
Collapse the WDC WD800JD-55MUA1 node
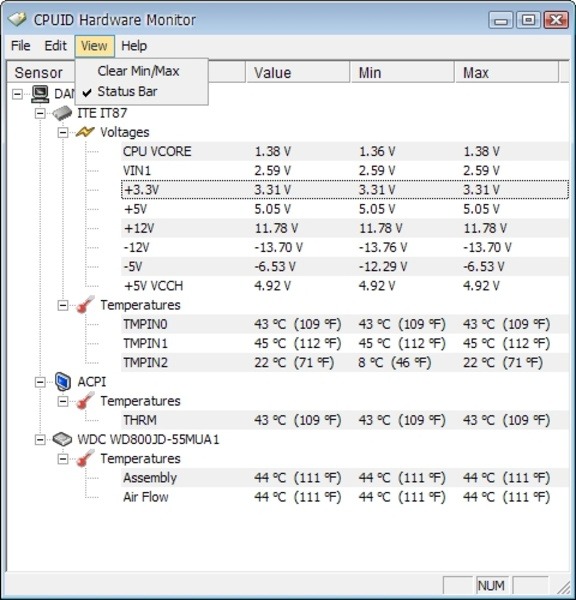[40, 439]
